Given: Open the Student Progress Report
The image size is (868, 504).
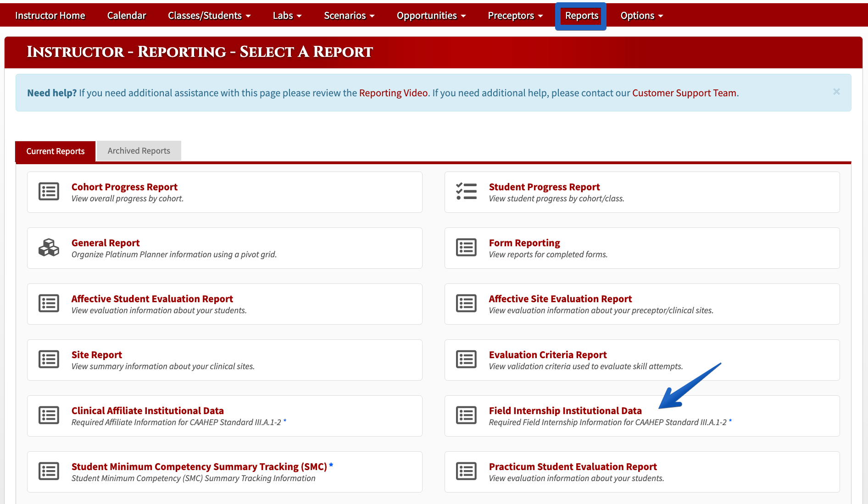Looking at the screenshot, I should 544,187.
